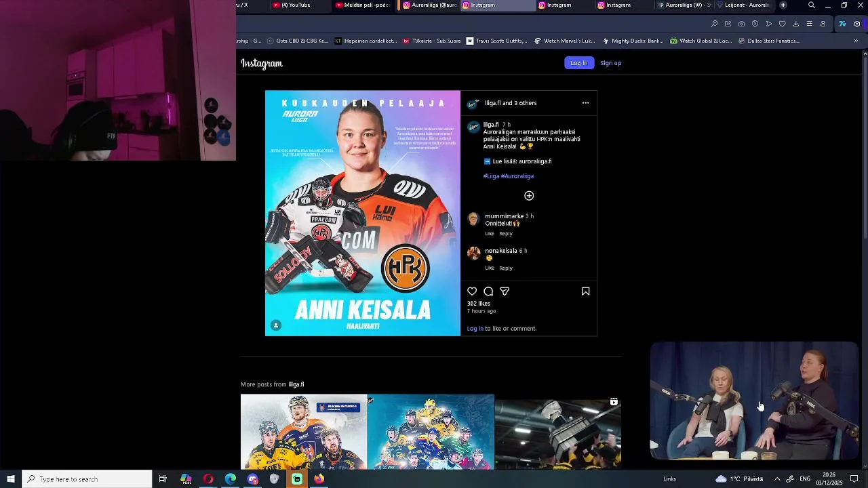Viewport: 868px width, 488px height.
Task: Click the taskbar clock showing 20.26
Action: tap(829, 479)
